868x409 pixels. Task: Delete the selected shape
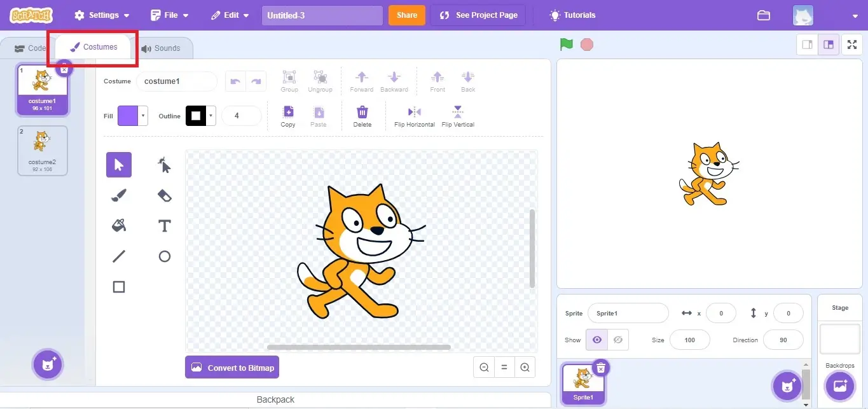(x=362, y=116)
